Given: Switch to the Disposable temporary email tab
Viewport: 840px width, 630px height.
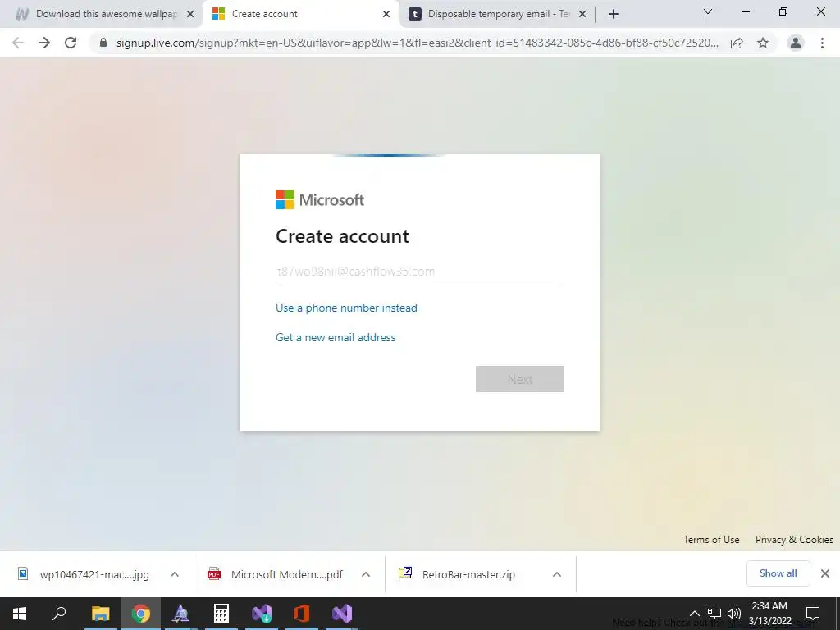Looking at the screenshot, I should [497, 14].
